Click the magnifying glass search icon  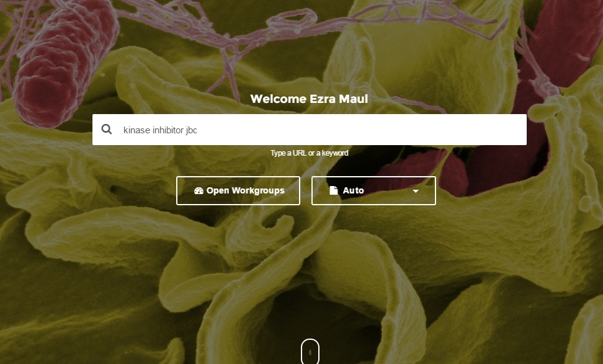(107, 129)
